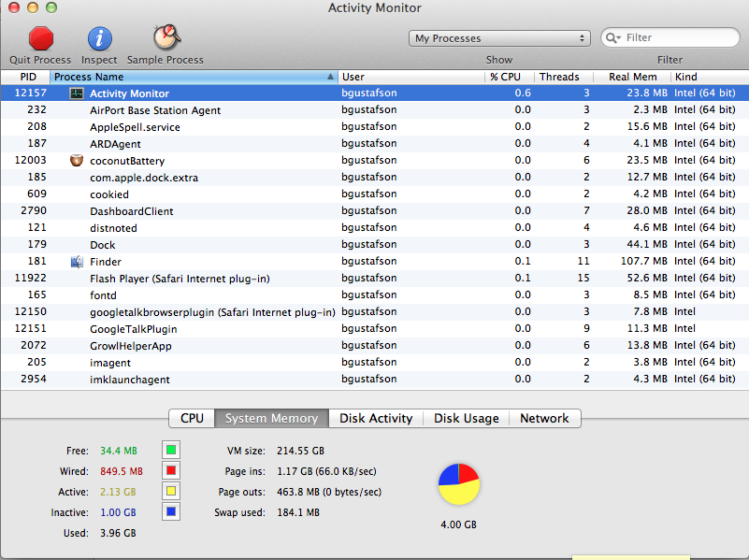
Task: Toggle the Process Name sort arrow
Action: click(330, 77)
